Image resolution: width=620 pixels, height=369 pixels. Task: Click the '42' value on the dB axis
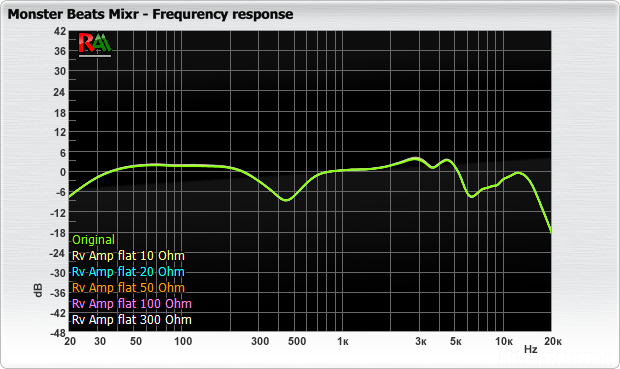tap(60, 31)
